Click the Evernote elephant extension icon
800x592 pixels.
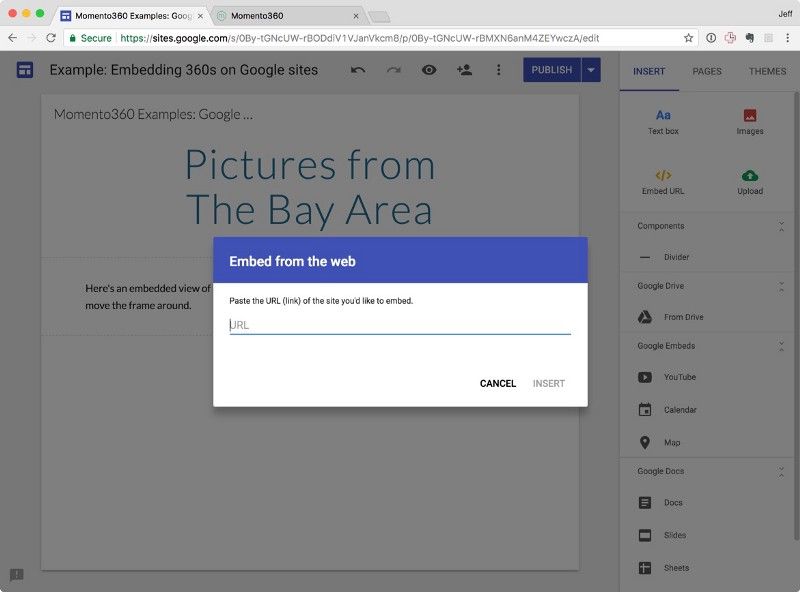point(749,38)
